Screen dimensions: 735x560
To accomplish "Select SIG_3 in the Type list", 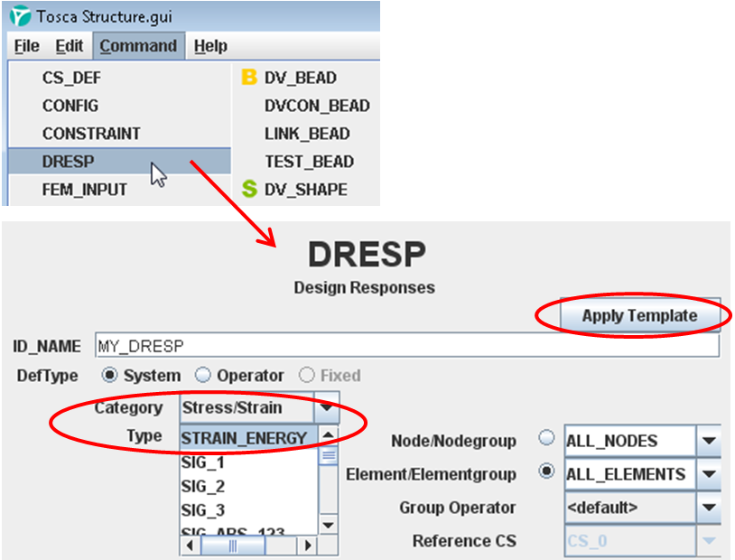I will [x=249, y=510].
